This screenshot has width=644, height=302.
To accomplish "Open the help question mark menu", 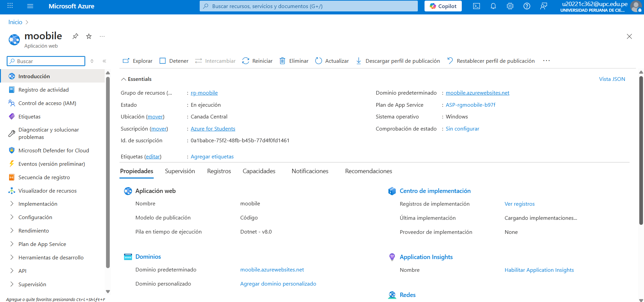I will (527, 6).
